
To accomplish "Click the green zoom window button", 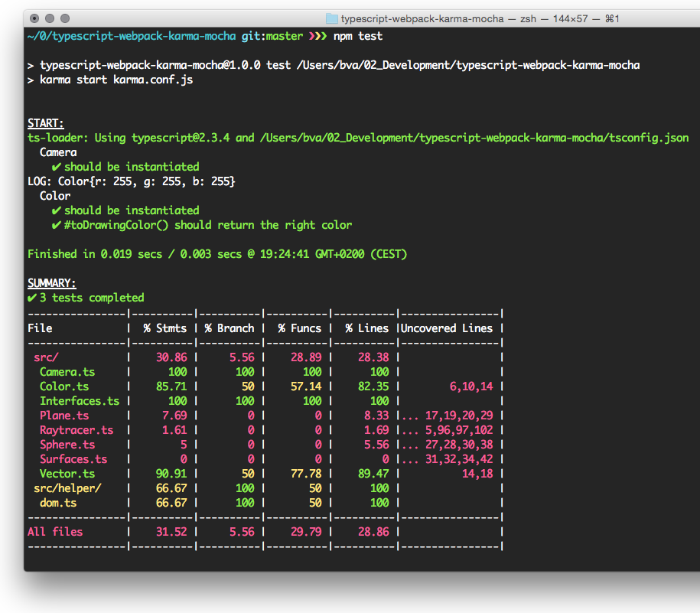I will click(x=65, y=18).
